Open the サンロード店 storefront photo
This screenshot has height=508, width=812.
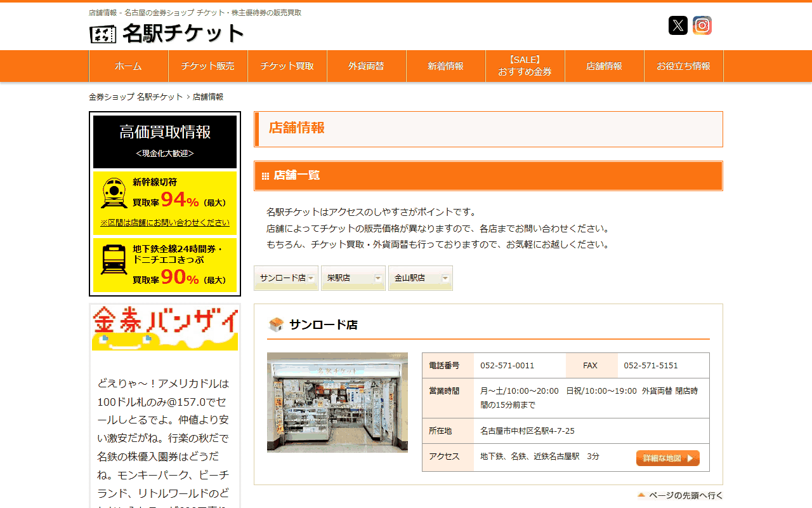click(x=337, y=403)
